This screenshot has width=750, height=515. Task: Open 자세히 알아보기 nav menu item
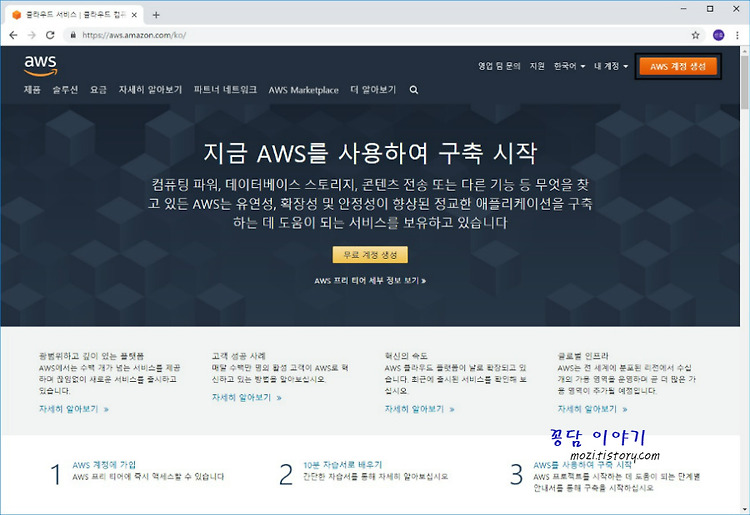coord(150,90)
